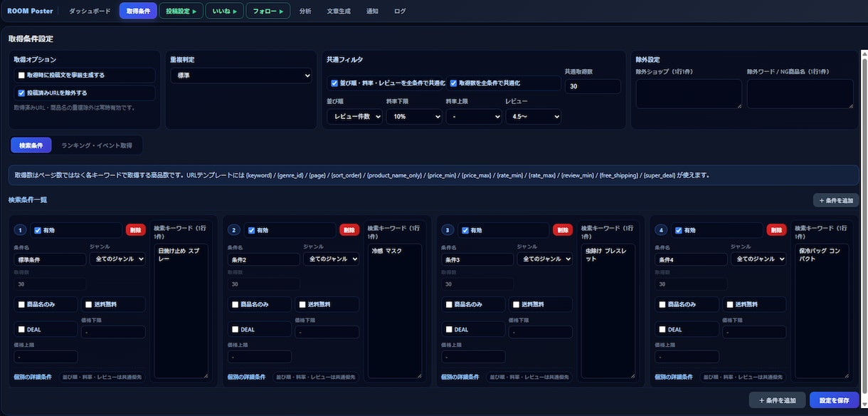The height and width of the screenshot is (416, 868).
Task: Click the ROOM Poster logo text
Action: (31, 11)
